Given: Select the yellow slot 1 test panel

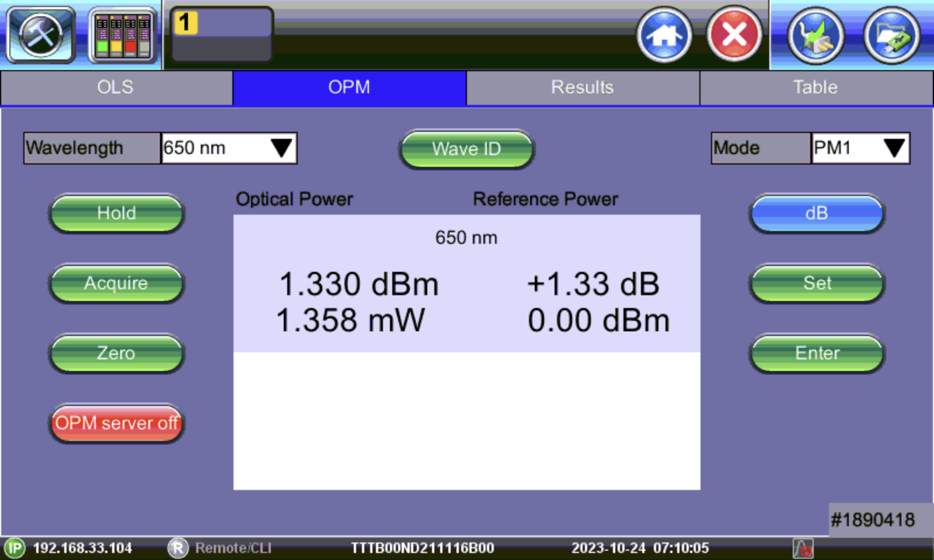Looking at the screenshot, I should click(221, 34).
